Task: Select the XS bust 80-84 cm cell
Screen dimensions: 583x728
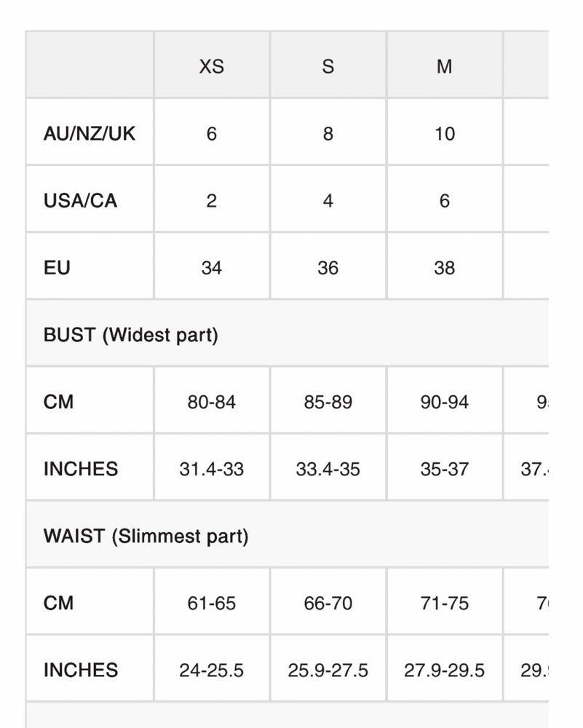Action: tap(212, 402)
